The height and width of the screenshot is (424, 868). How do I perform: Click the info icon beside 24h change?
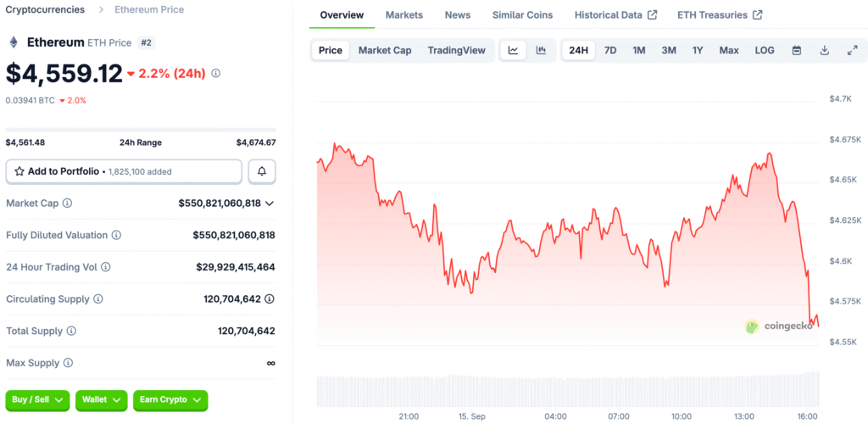click(216, 73)
